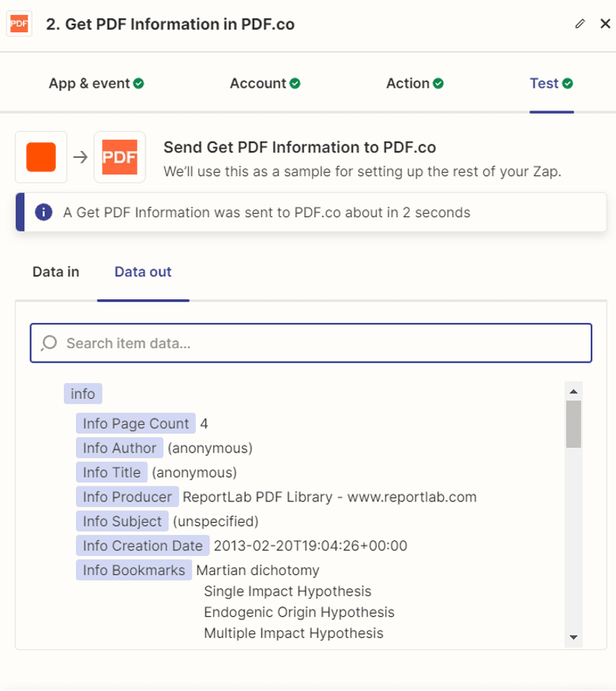Open the App & event step tab
Image resolution: width=616 pixels, height=691 pixels.
(88, 82)
